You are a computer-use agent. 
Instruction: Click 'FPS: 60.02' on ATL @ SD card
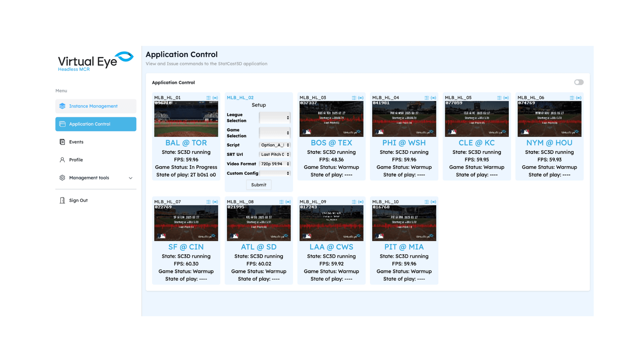coord(259,264)
